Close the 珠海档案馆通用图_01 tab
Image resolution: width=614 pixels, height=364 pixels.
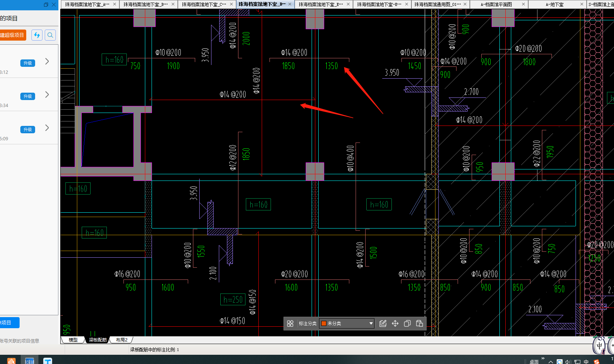pyautogui.click(x=465, y=4)
